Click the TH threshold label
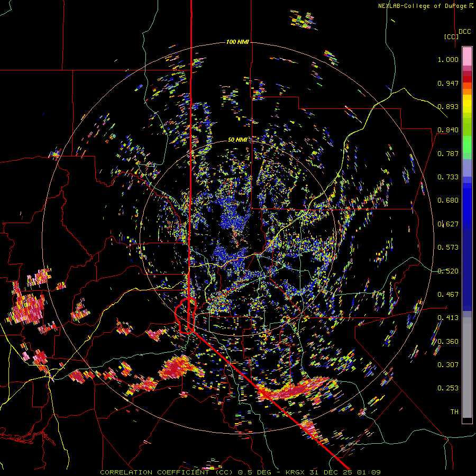The image size is (476, 476). click(454, 412)
